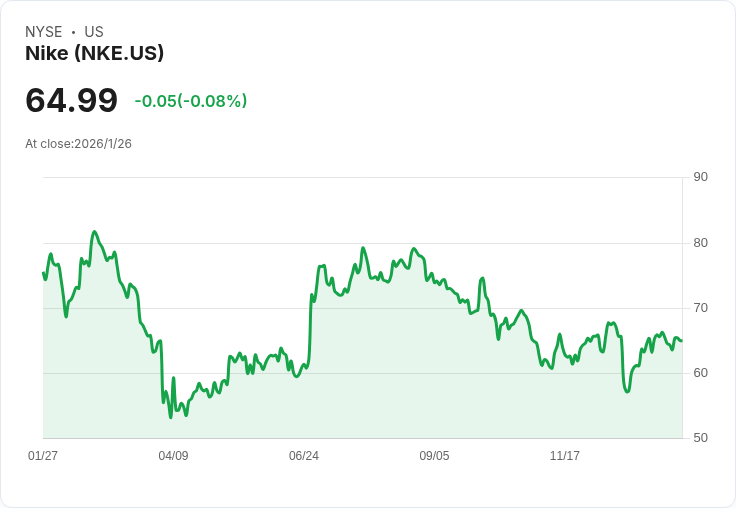The width and height of the screenshot is (736, 508).
Task: Click the rightmost end of the price line
Action: 682,341
